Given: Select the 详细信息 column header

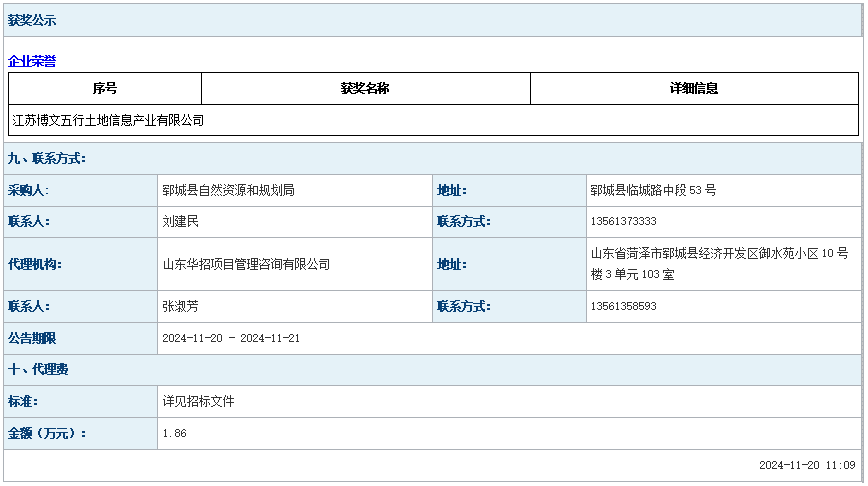Looking at the screenshot, I should [x=694, y=88].
